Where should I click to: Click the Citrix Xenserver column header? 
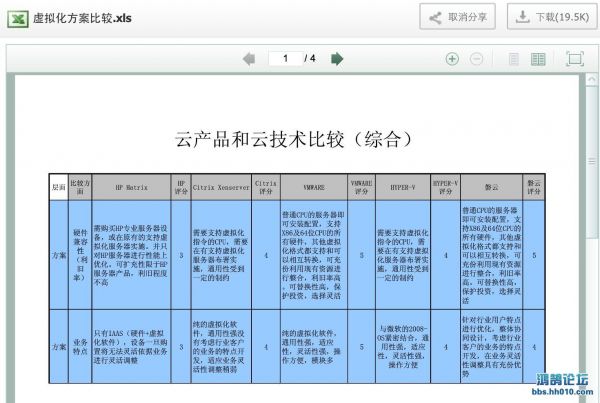click(221, 187)
